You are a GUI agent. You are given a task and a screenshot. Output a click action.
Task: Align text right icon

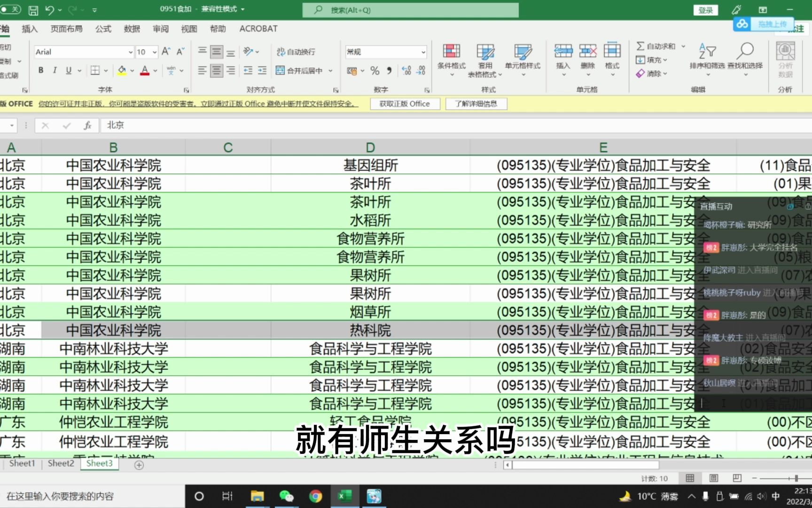[231, 71]
